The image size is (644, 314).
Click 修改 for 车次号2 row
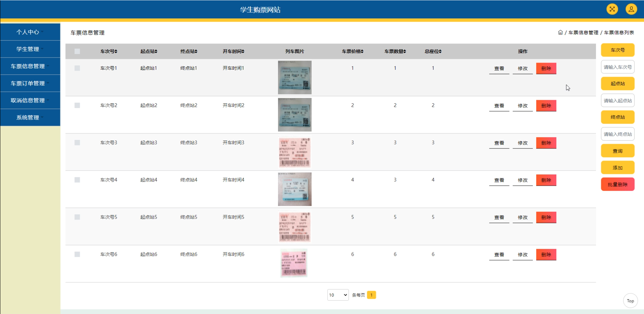click(523, 106)
